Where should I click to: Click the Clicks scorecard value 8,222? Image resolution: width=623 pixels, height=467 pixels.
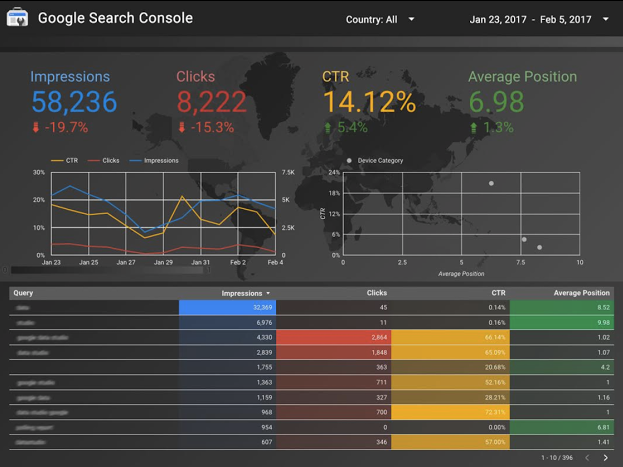pyautogui.click(x=211, y=102)
